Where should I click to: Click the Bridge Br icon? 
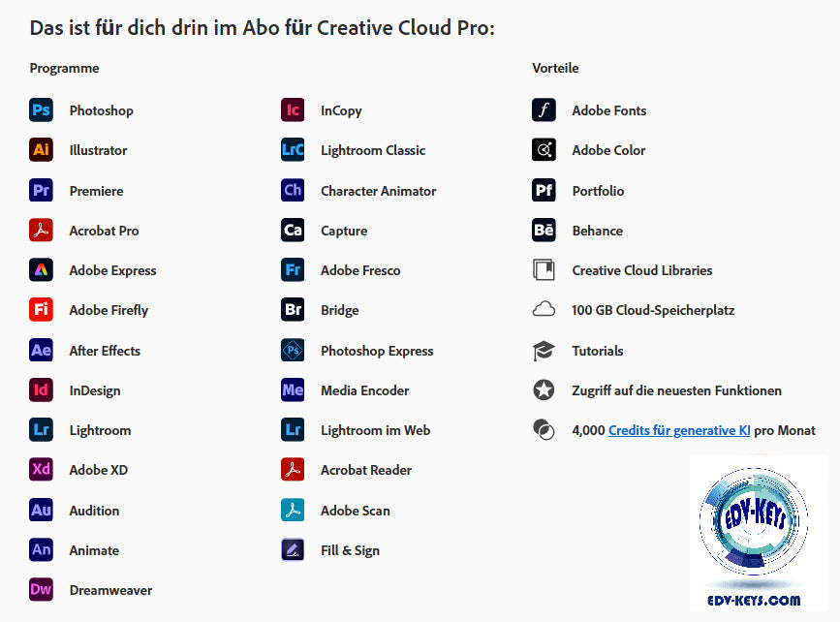(293, 310)
